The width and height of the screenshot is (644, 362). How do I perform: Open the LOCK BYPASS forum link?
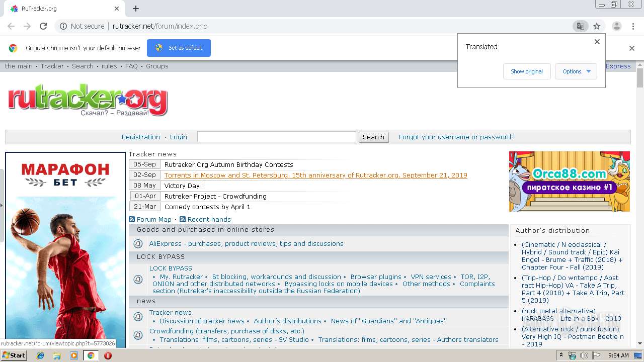click(171, 268)
